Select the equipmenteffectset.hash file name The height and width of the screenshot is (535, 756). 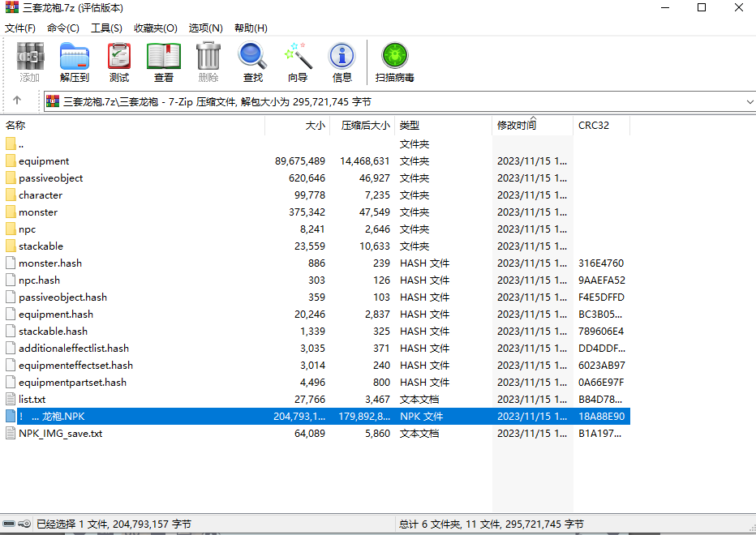[x=75, y=366]
